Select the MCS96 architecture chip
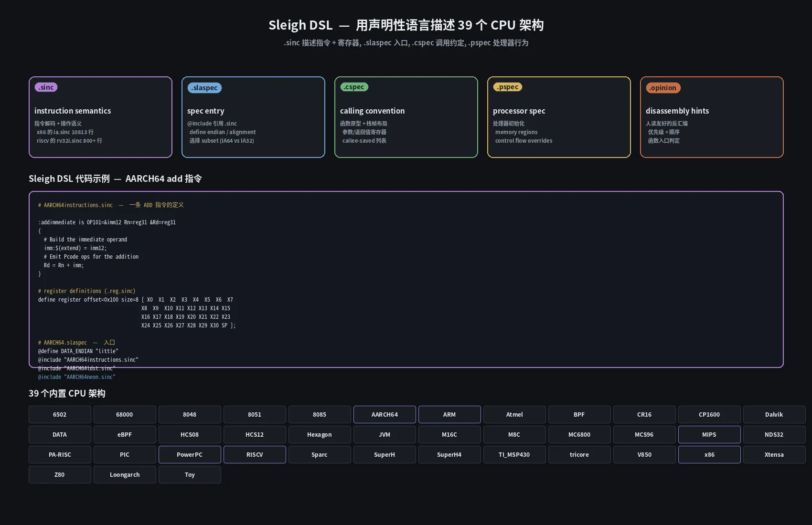The image size is (812, 525). tap(644, 434)
